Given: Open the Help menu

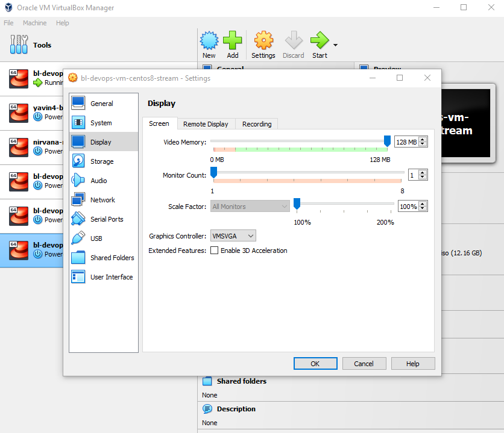Looking at the screenshot, I should 62,23.
